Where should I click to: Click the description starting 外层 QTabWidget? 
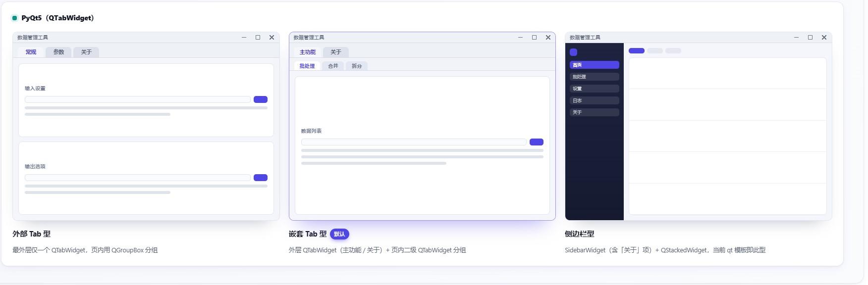(x=378, y=250)
